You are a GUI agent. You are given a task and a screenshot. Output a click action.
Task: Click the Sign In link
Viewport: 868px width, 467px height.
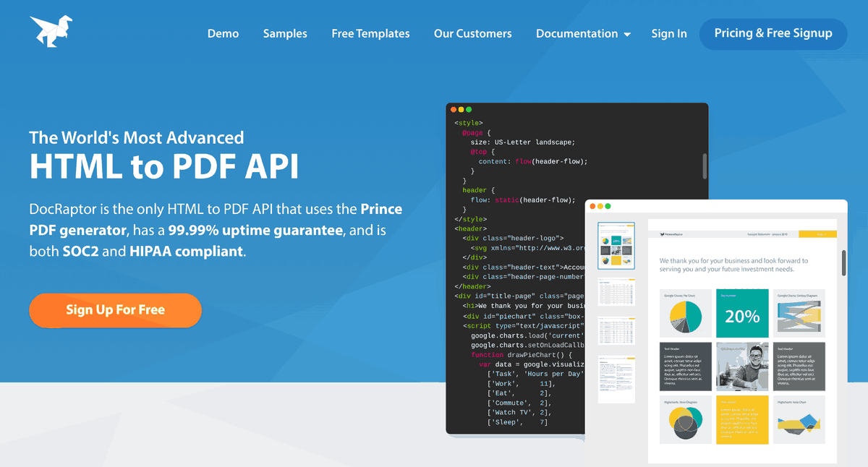[668, 33]
